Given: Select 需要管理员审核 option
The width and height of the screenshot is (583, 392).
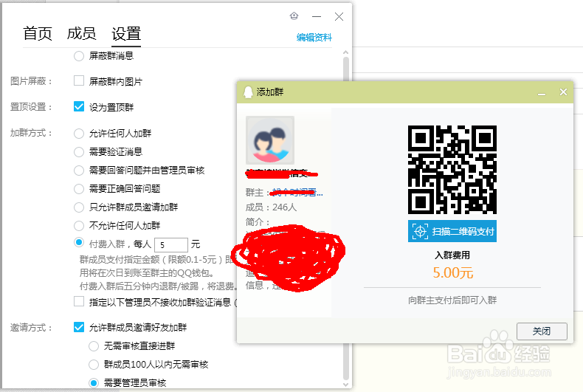Looking at the screenshot, I should [x=93, y=382].
